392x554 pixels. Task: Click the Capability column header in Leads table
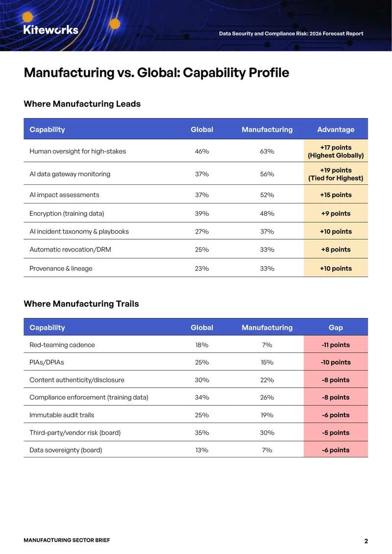(x=48, y=129)
